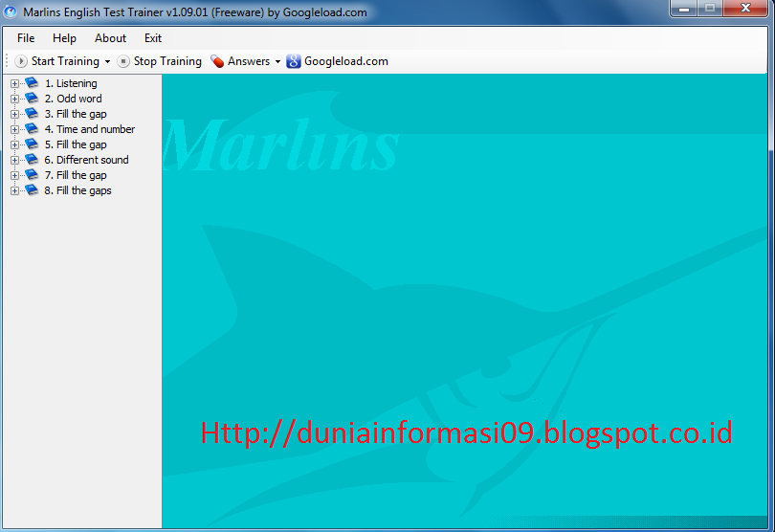Expand the 6. Different sound node
Viewport: 775px width, 532px height.
(x=14, y=160)
